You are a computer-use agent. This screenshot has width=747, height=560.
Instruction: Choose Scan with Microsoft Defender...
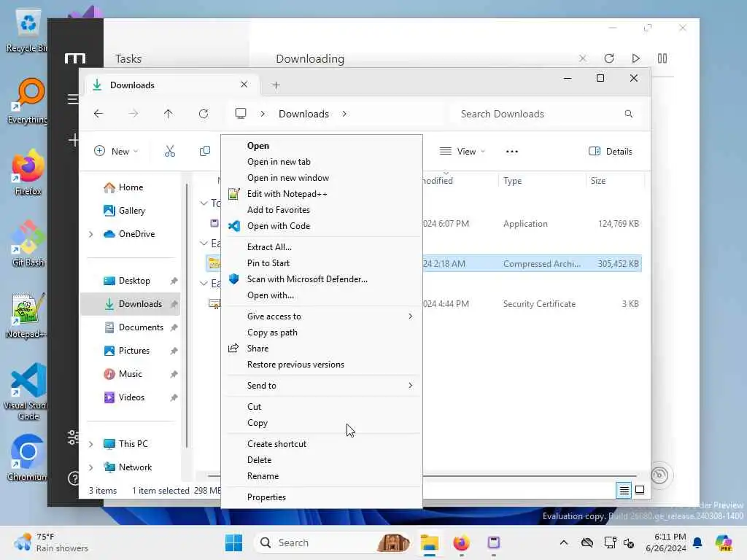(307, 279)
